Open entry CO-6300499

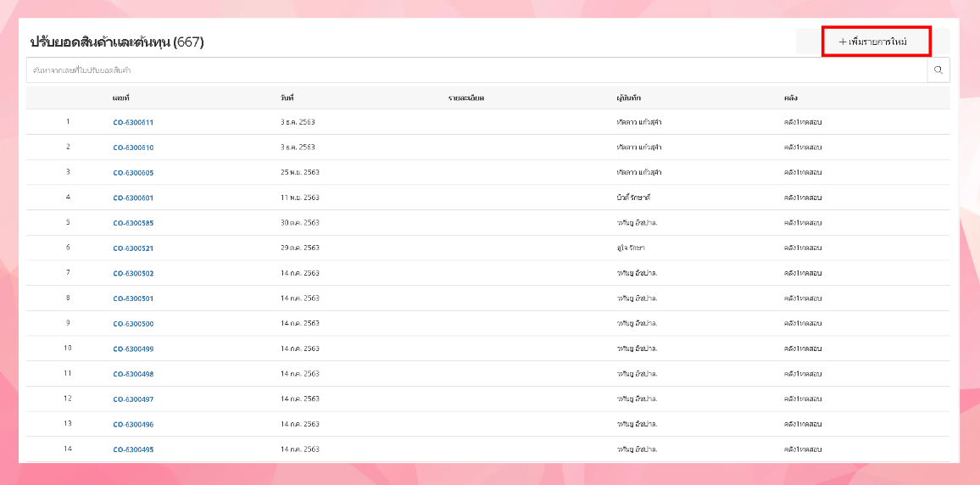click(x=133, y=349)
